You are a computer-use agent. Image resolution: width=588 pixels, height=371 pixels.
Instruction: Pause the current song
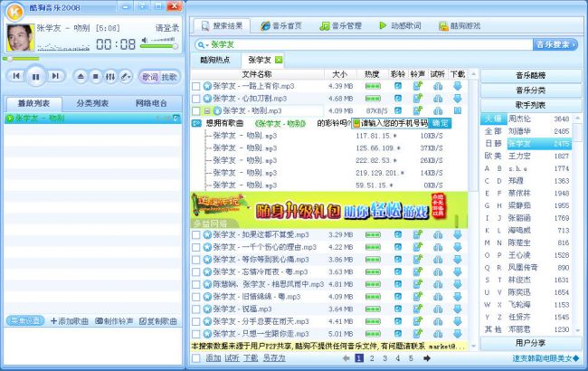[36, 77]
